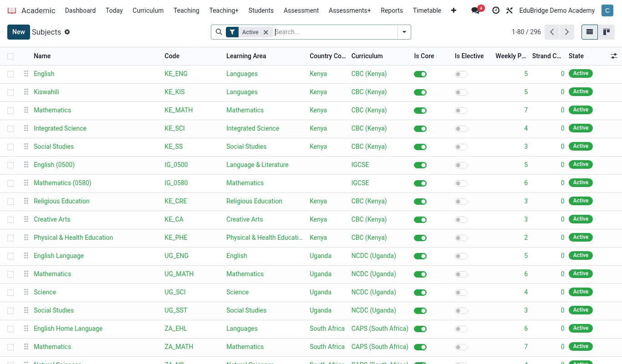The width and height of the screenshot is (622, 364).
Task: Go to the next page of subjects
Action: pos(566,32)
